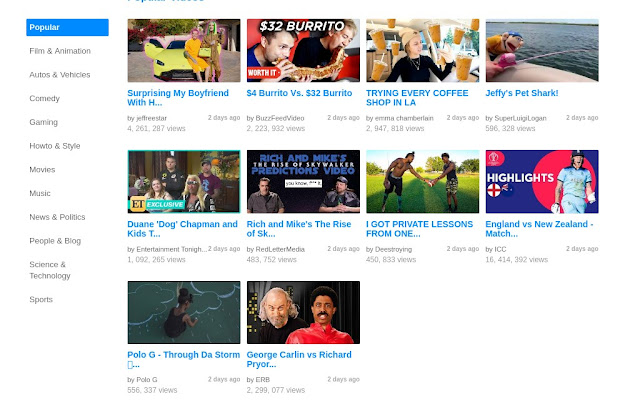Click the 'by Deestroying' channel name
The image size is (640, 404).
tap(389, 249)
